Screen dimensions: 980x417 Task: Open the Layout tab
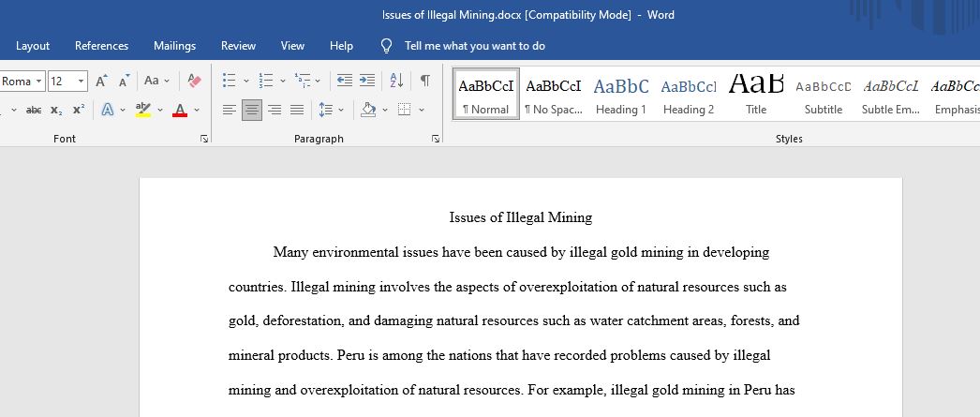tap(33, 46)
